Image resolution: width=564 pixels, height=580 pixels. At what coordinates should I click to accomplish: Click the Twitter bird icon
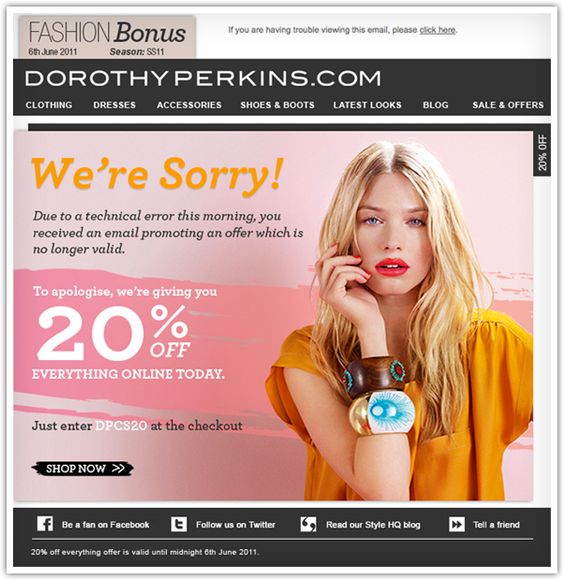point(179,524)
